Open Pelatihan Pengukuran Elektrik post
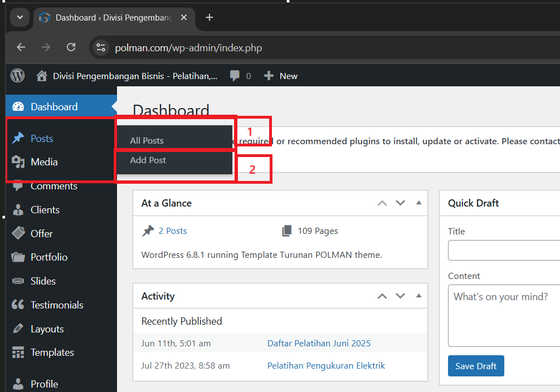The height and width of the screenshot is (392, 560). pos(326,366)
